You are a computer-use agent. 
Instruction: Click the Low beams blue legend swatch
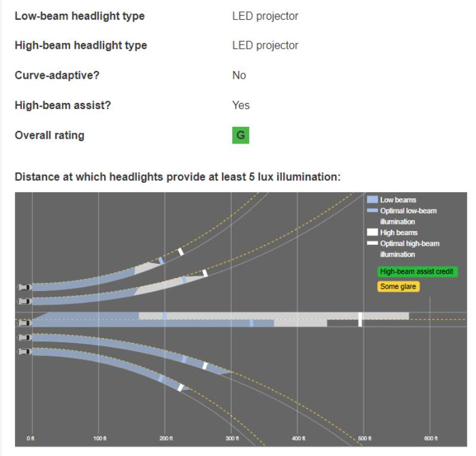[x=372, y=199]
